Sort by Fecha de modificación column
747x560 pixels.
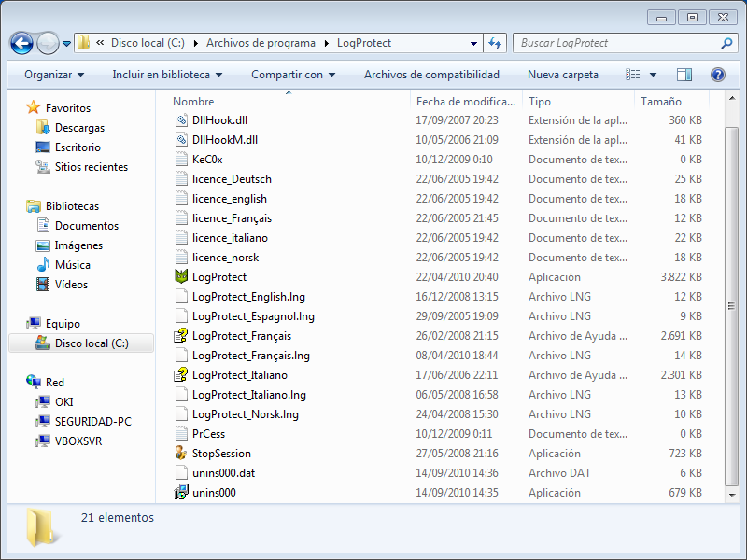click(466, 102)
